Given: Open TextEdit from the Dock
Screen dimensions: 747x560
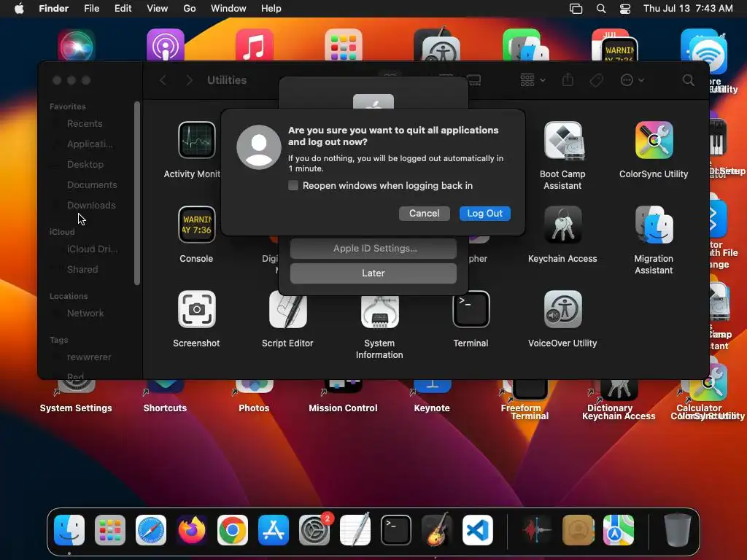Looking at the screenshot, I should click(x=355, y=530).
